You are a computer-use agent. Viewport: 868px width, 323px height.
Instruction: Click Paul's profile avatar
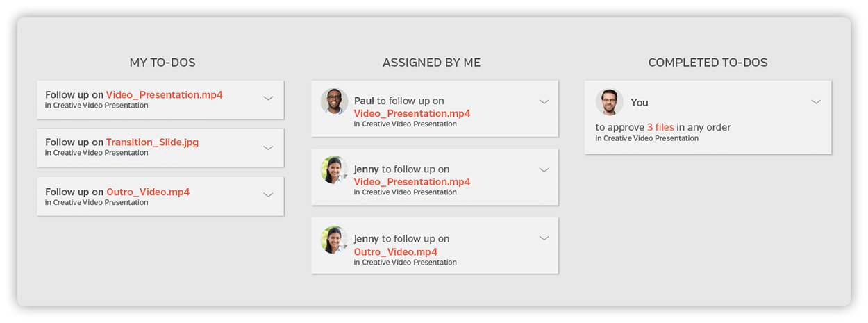point(334,101)
